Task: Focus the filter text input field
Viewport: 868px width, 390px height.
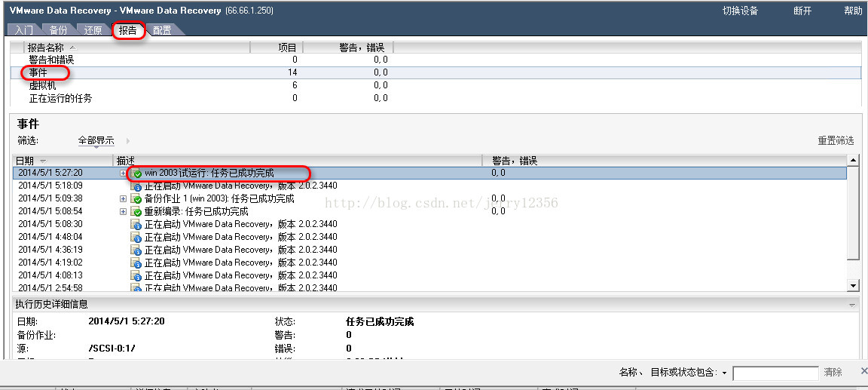Action: point(775,373)
